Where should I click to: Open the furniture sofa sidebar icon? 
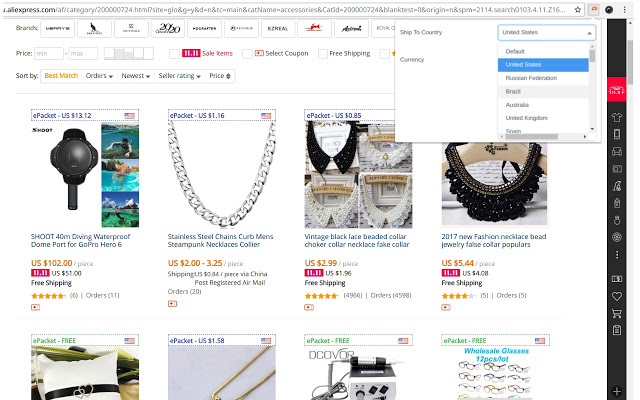click(617, 152)
